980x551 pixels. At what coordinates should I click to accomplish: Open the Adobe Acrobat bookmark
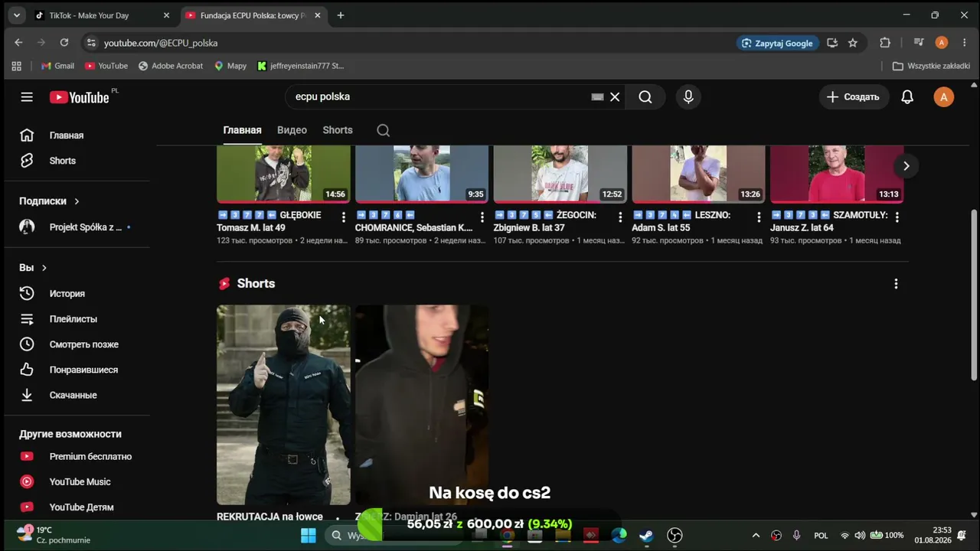click(170, 66)
